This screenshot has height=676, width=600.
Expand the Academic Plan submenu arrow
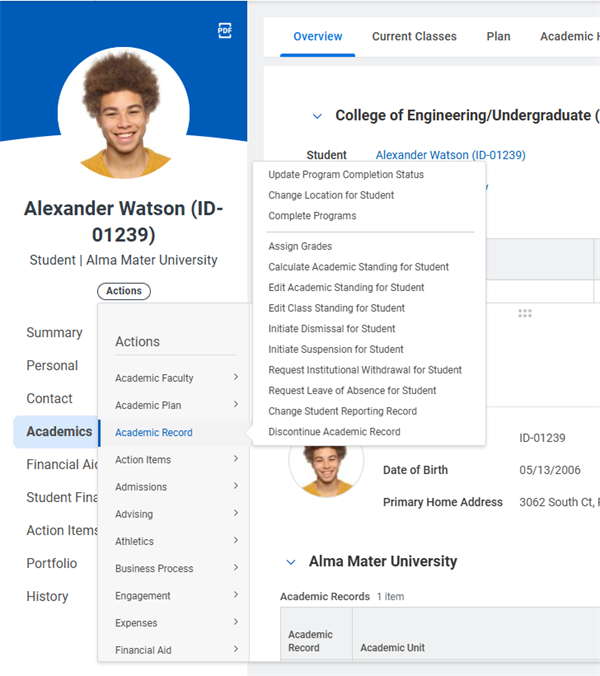236,404
